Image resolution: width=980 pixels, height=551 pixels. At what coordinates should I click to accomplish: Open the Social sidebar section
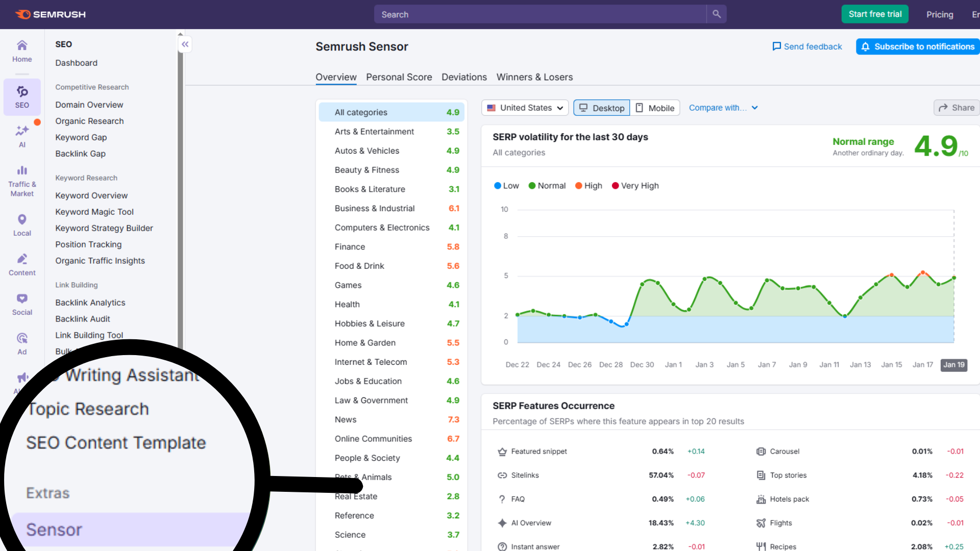(x=22, y=305)
